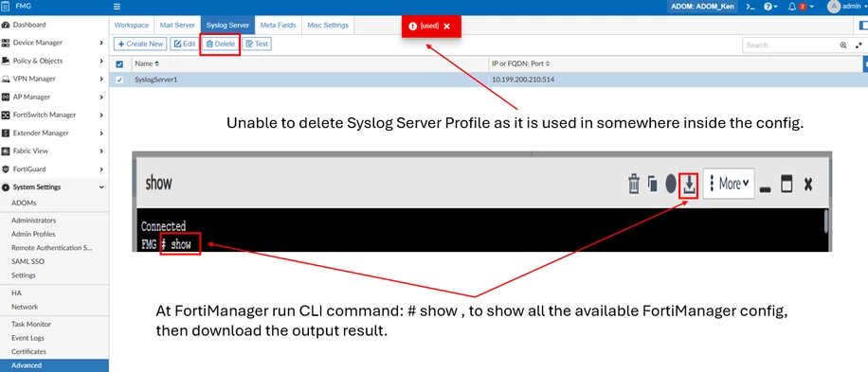This screenshot has width=868, height=372.
Task: Open the notifications bell
Action: pyautogui.click(x=792, y=7)
